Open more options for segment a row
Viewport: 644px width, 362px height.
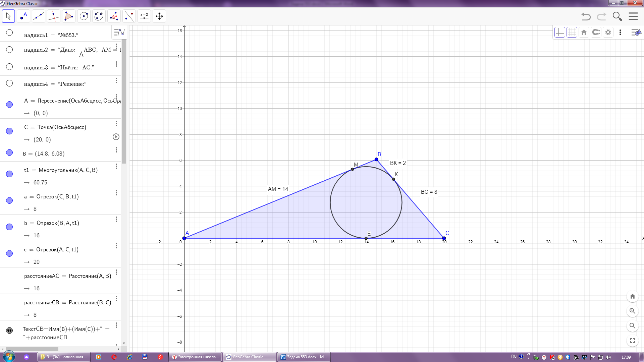[x=116, y=193]
